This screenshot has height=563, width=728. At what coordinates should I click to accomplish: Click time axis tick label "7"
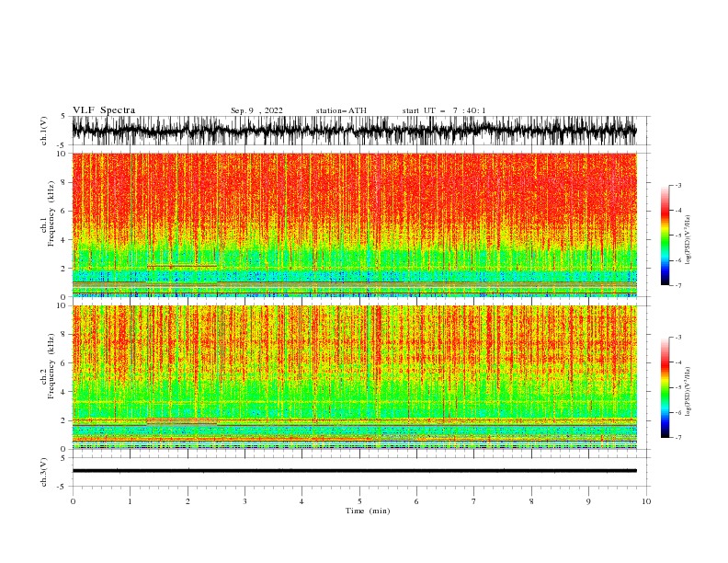474,501
